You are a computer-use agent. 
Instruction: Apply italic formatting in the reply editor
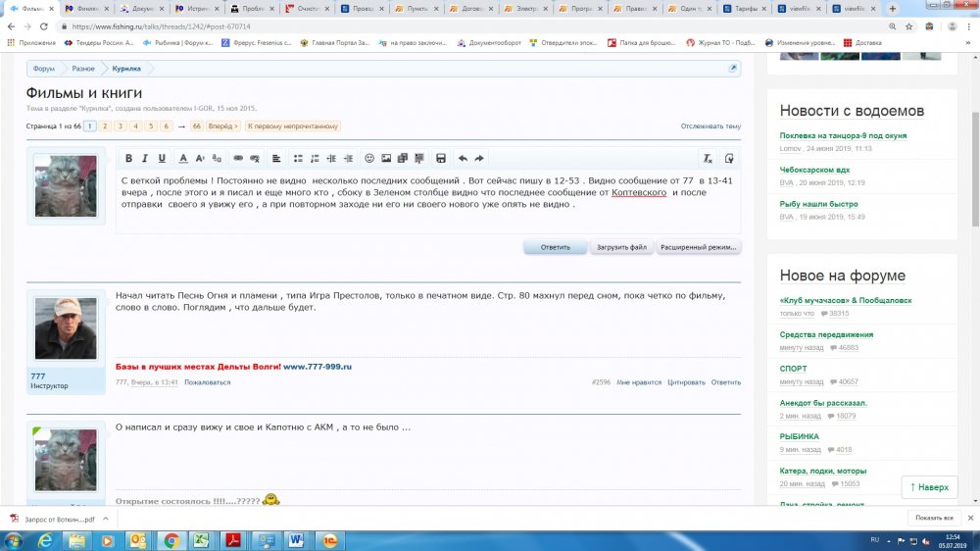145,158
